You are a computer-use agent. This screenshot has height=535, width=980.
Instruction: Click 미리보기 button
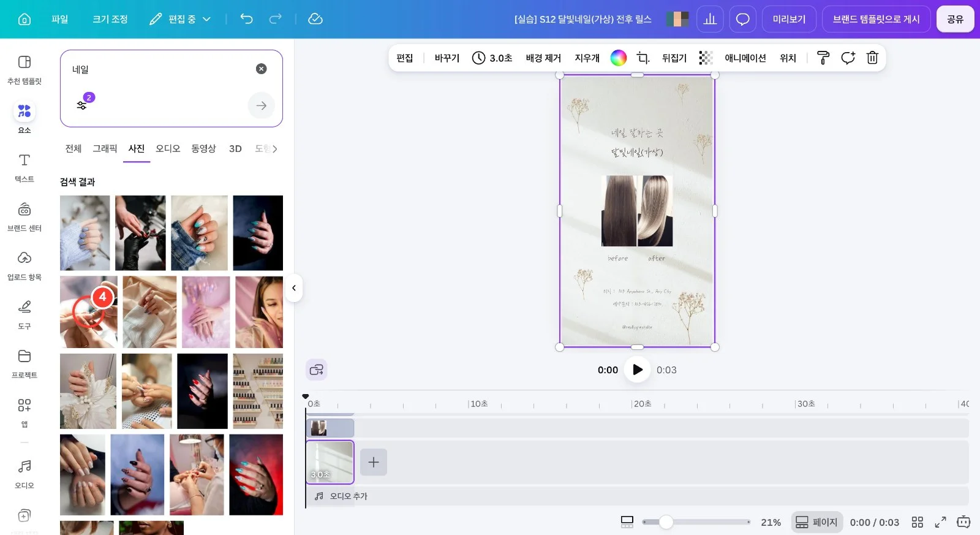pyautogui.click(x=789, y=19)
